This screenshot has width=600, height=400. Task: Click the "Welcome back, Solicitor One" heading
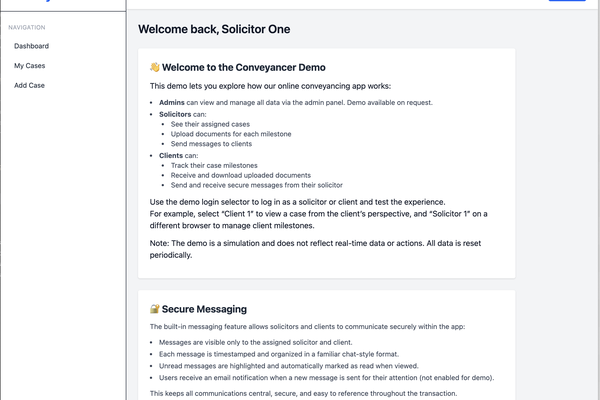click(x=214, y=29)
